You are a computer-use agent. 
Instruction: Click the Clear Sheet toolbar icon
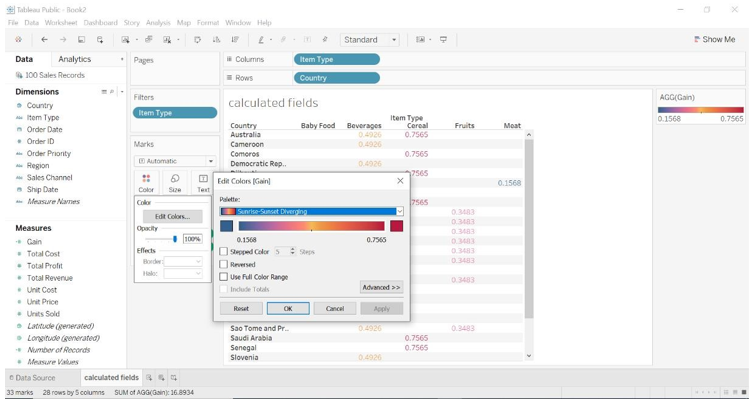point(167,40)
